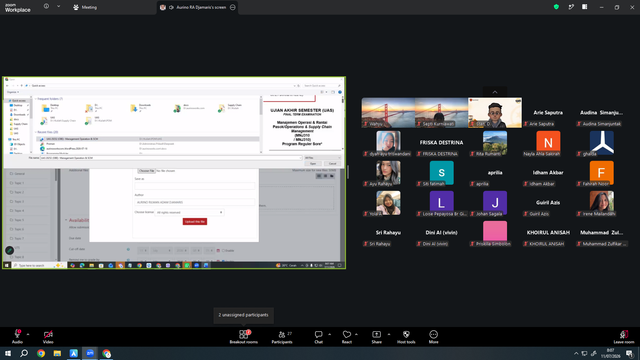Select the cartoon avatar participant tile
Viewport: 640px width, 360px height.
[495, 113]
